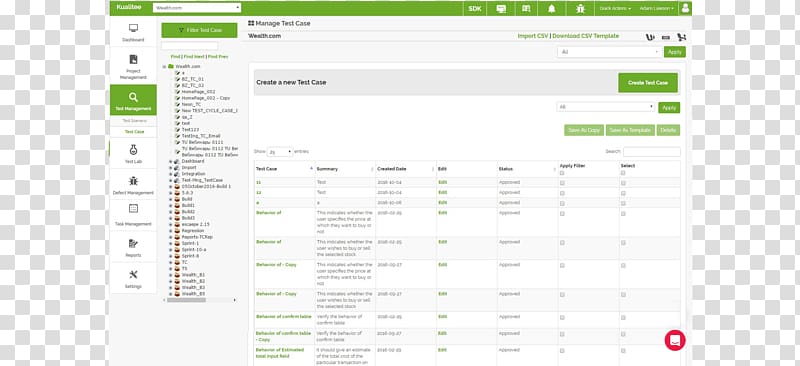Open the user profile avatar icon
Viewport: 800px width, 366px height.
[x=685, y=8]
